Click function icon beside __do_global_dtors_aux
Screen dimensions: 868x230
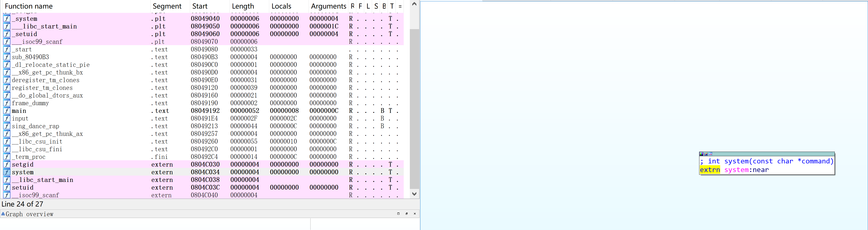pyautogui.click(x=7, y=95)
